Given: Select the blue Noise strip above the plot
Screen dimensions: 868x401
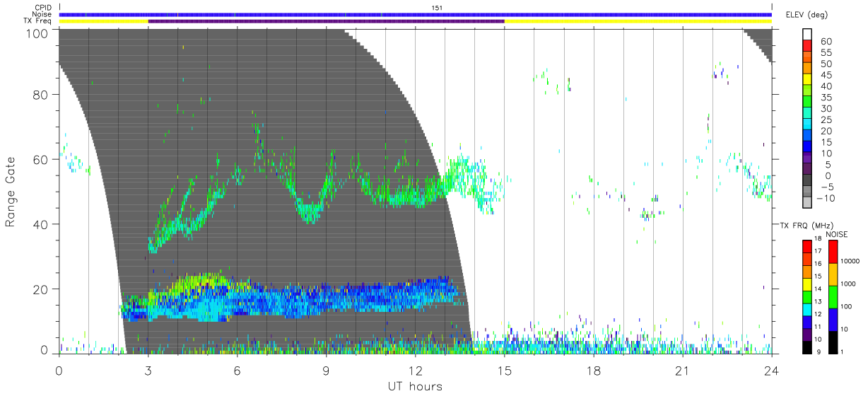Looking at the screenshot, I should click(x=416, y=14).
